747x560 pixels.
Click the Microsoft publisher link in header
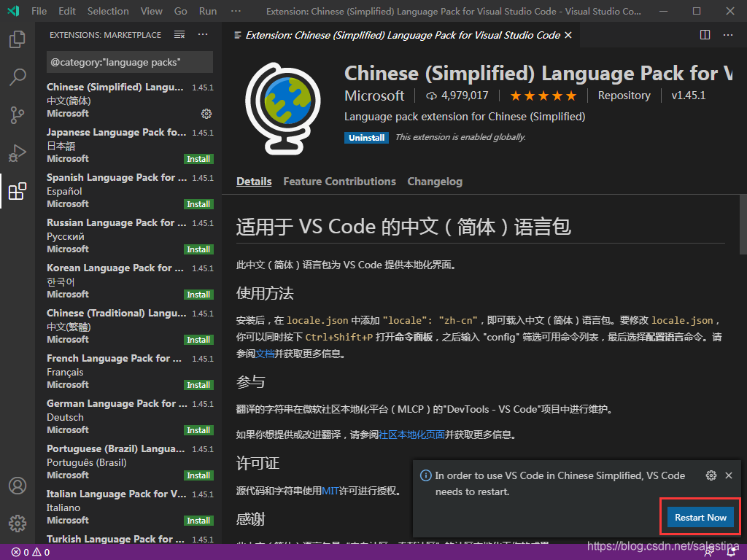(x=374, y=96)
